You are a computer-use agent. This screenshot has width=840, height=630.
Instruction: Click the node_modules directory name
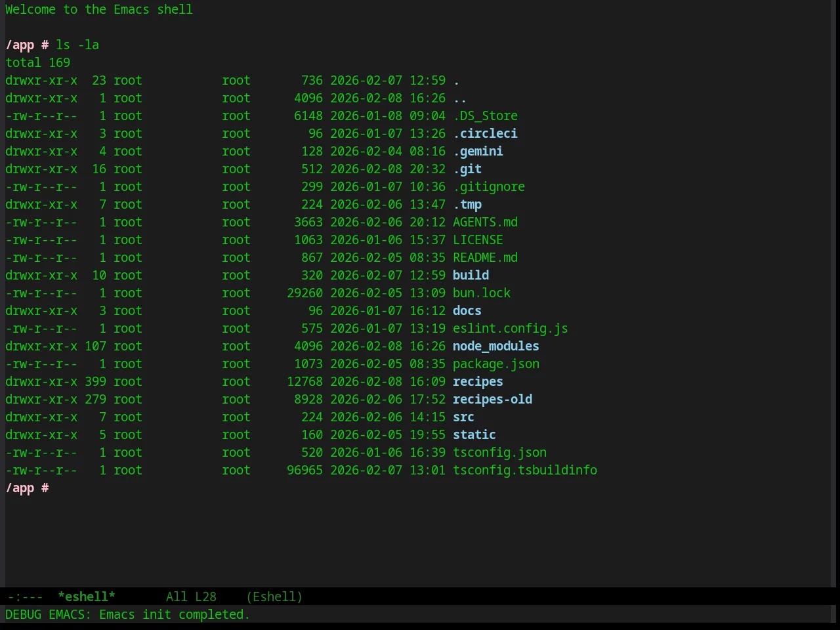(496, 346)
